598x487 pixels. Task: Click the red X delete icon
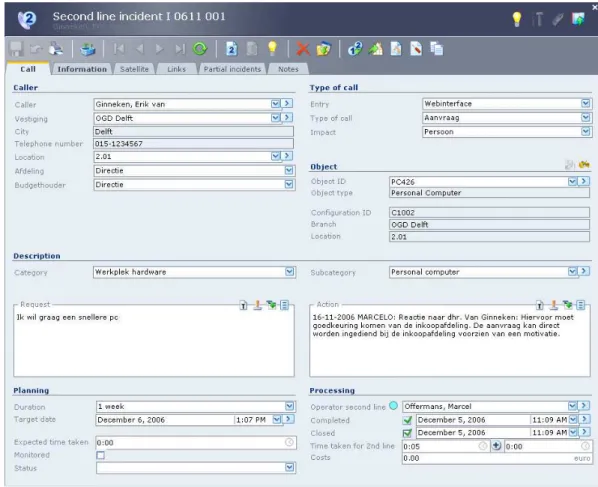pos(303,49)
